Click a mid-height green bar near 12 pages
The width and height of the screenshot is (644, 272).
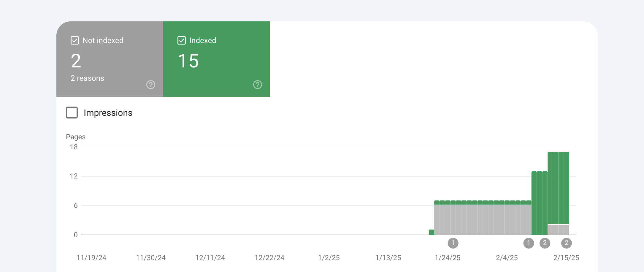[x=540, y=203]
